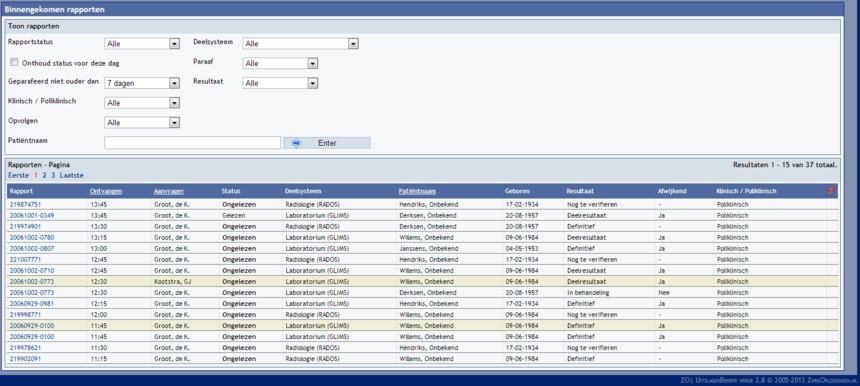The height and width of the screenshot is (386, 860).
Task: Click the Enter button
Action: (x=327, y=143)
